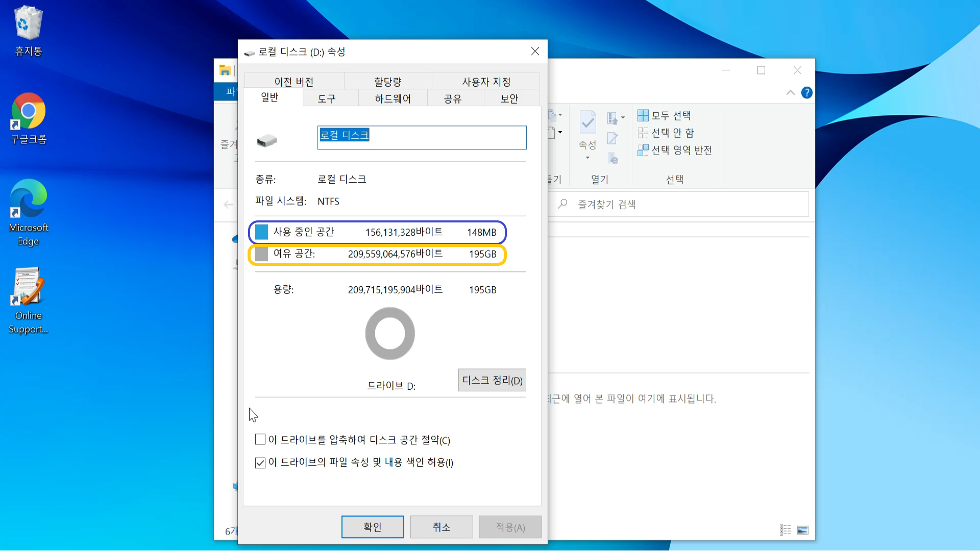Click the 로컬 디스크 drive name field

[422, 138]
